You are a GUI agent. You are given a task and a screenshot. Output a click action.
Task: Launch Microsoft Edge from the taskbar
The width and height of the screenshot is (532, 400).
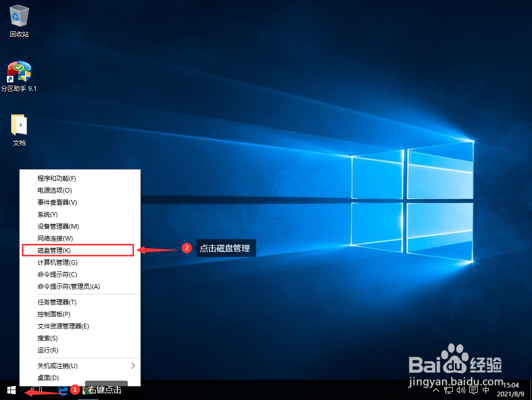(63, 390)
